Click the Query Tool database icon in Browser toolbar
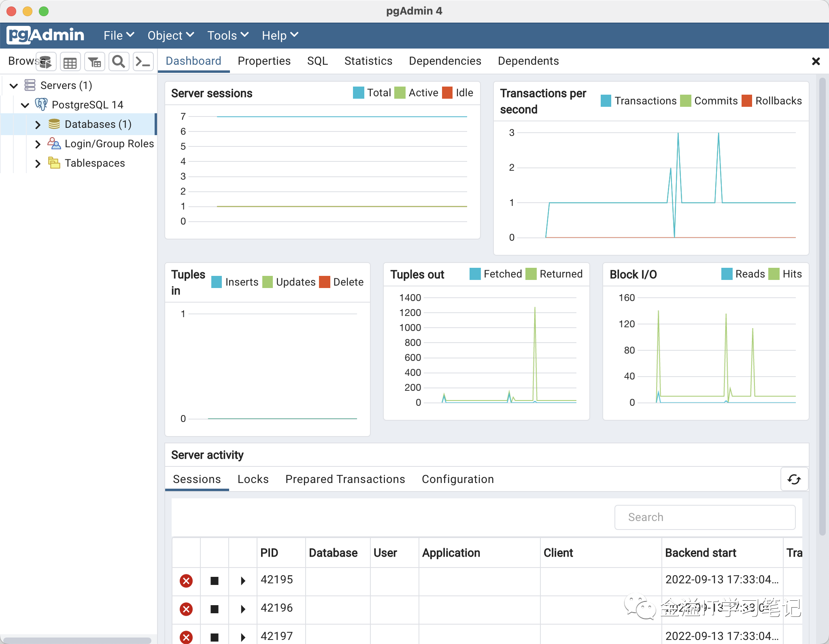Viewport: 829px width, 644px height. coord(46,62)
